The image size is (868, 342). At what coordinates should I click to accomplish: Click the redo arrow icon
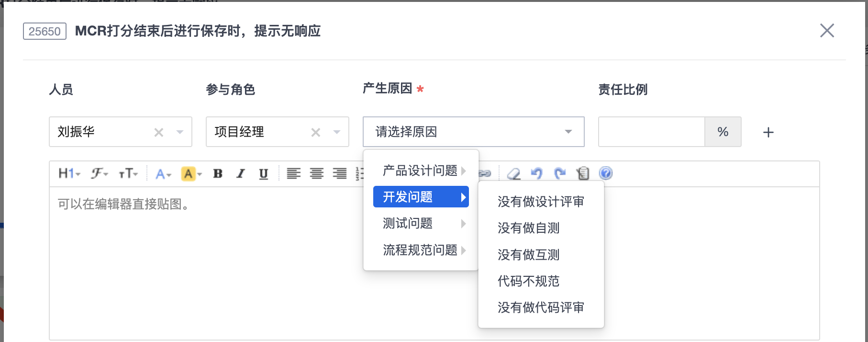[x=560, y=173]
